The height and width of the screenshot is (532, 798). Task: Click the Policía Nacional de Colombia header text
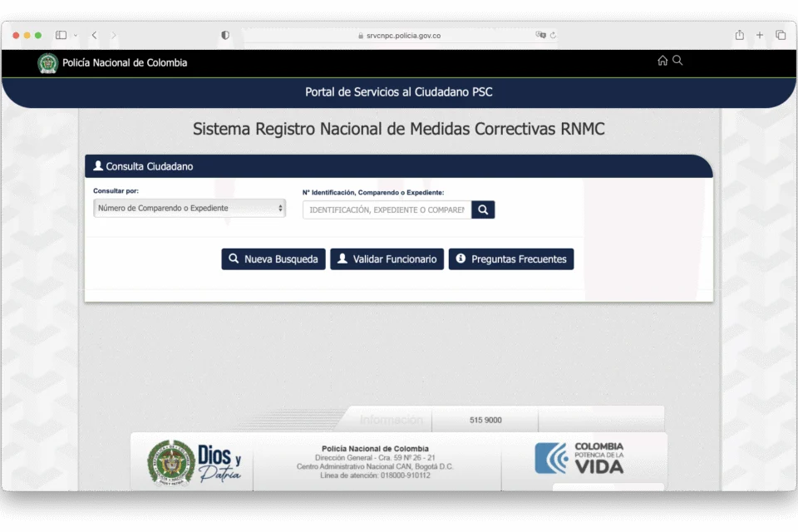tap(125, 63)
